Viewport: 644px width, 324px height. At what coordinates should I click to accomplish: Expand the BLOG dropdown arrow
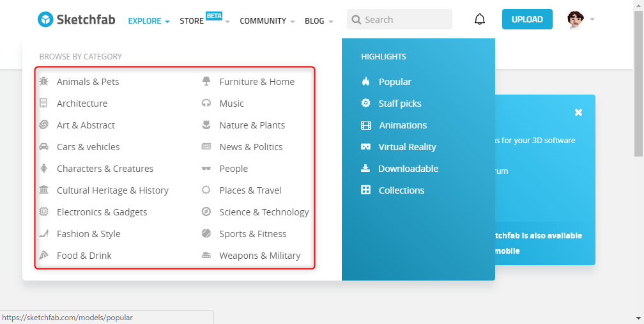pyautogui.click(x=331, y=22)
